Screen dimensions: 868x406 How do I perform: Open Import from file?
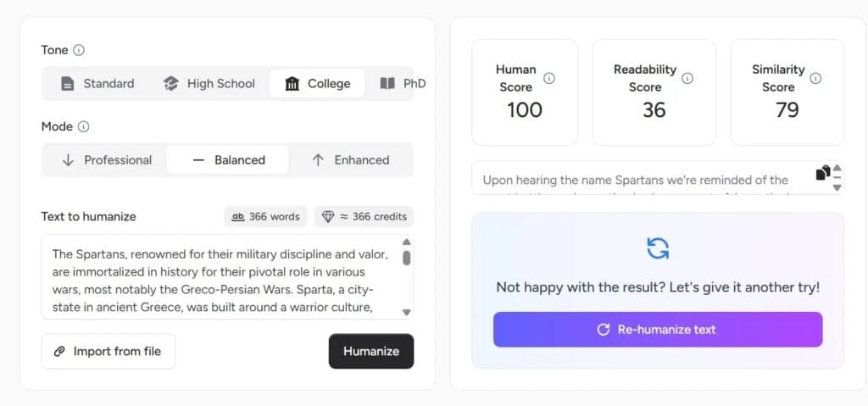click(108, 351)
